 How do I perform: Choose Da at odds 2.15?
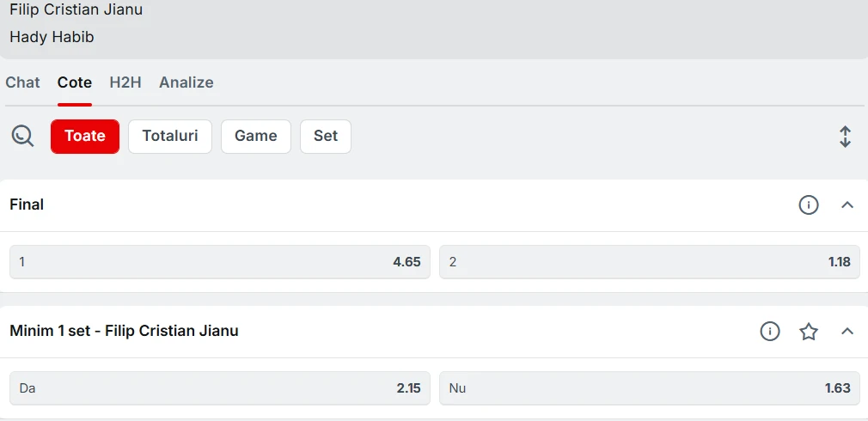click(x=220, y=387)
